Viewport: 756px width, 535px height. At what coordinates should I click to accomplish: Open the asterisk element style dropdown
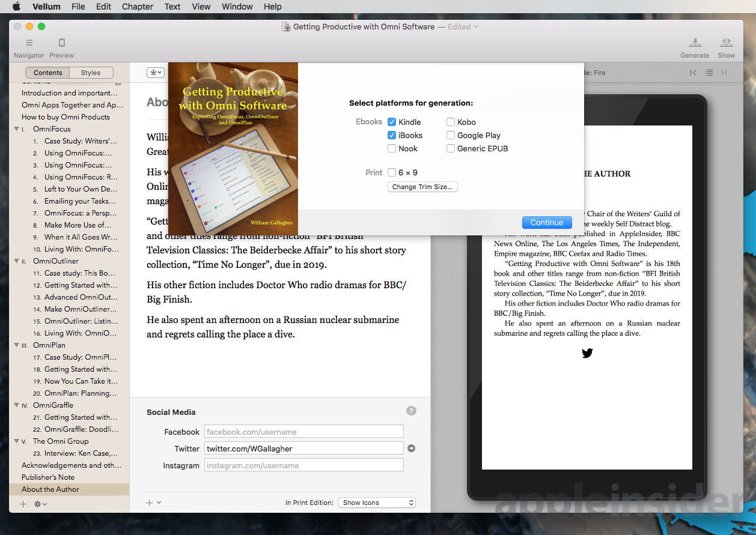point(156,73)
